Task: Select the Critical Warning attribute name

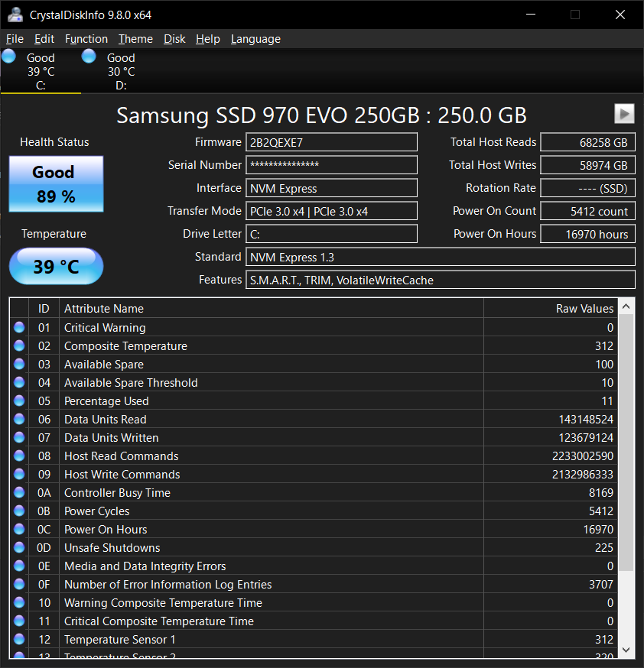Action: point(105,328)
